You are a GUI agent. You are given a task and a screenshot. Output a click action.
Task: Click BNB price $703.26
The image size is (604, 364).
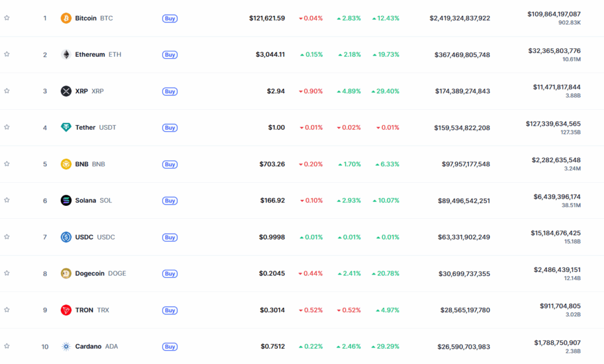tap(273, 164)
